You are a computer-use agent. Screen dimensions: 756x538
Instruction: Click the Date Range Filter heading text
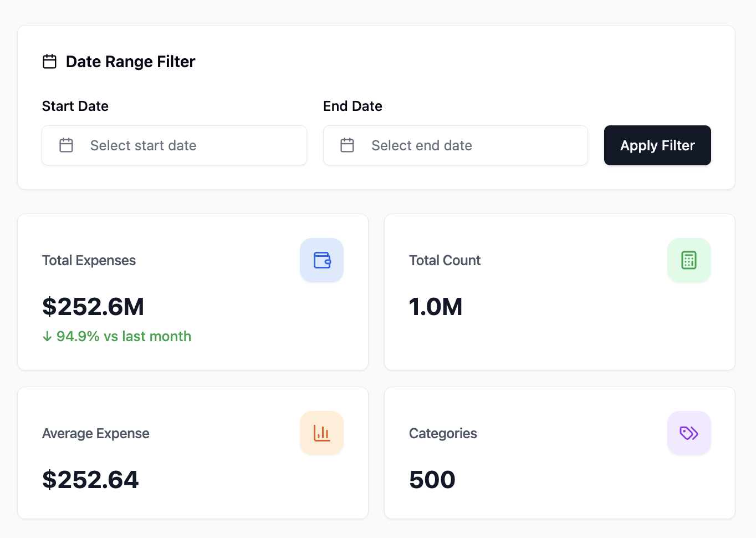(131, 62)
